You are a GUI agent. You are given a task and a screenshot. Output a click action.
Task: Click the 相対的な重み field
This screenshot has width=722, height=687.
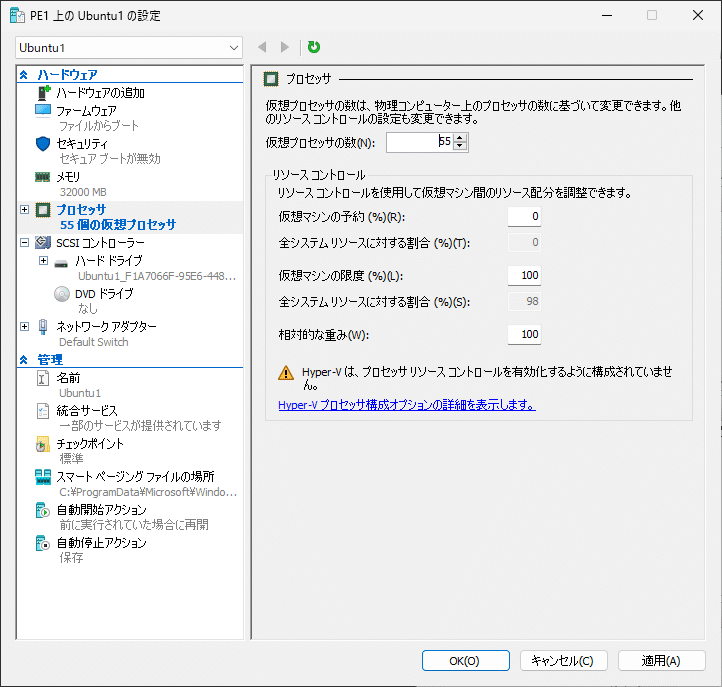(x=524, y=334)
